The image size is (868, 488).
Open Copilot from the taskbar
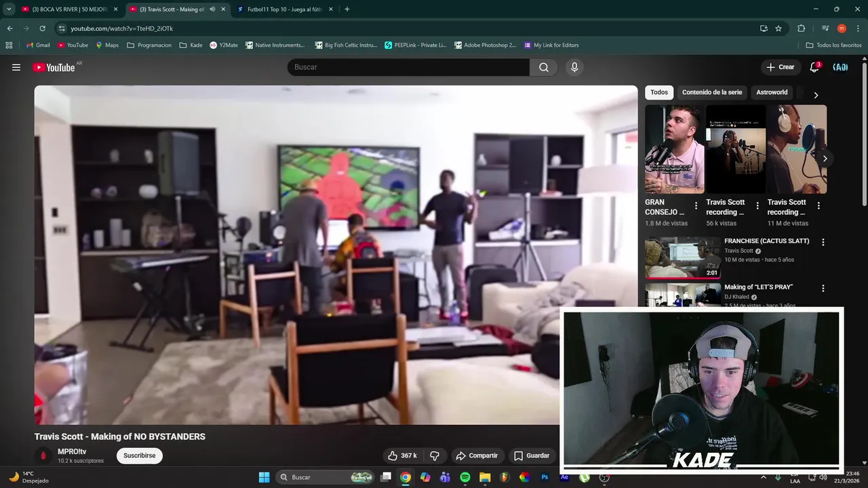(425, 477)
